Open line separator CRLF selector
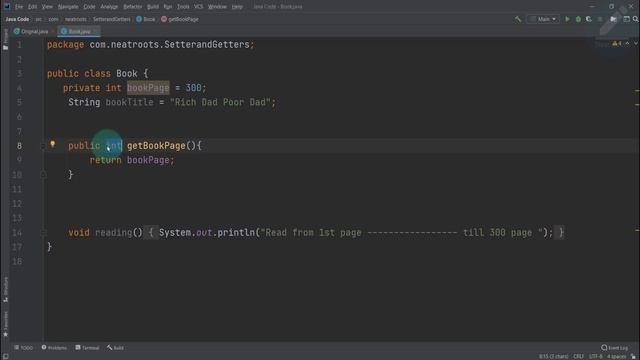 click(578, 356)
